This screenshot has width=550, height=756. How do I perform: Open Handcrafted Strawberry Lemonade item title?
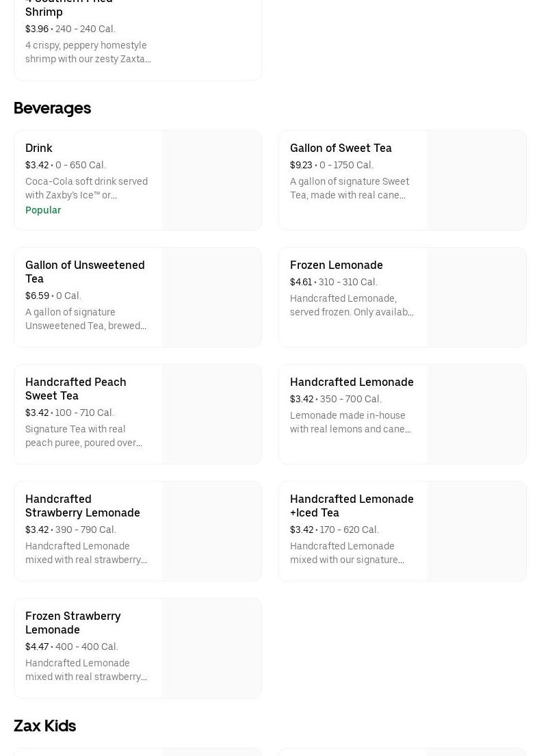pos(82,506)
